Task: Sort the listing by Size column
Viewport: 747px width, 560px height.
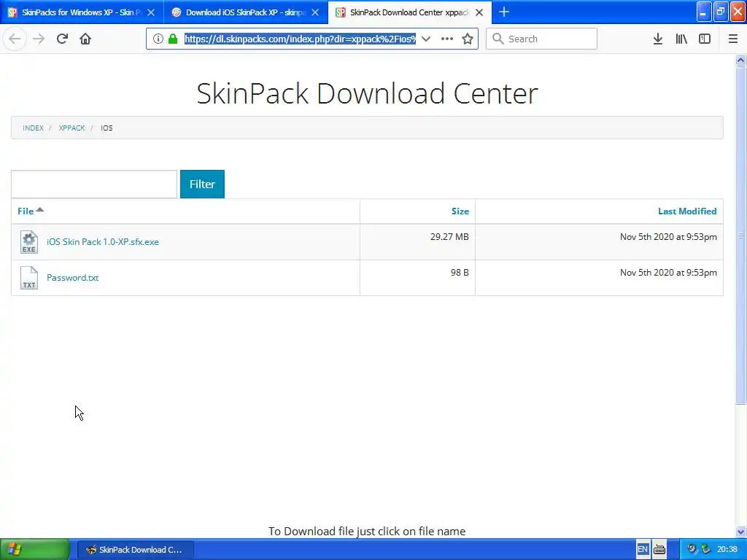Action: point(460,211)
